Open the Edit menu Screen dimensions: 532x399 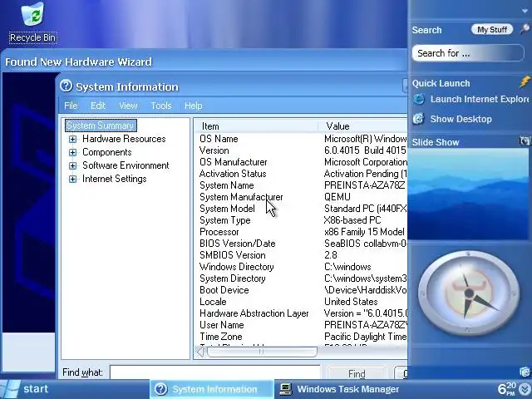(x=98, y=106)
